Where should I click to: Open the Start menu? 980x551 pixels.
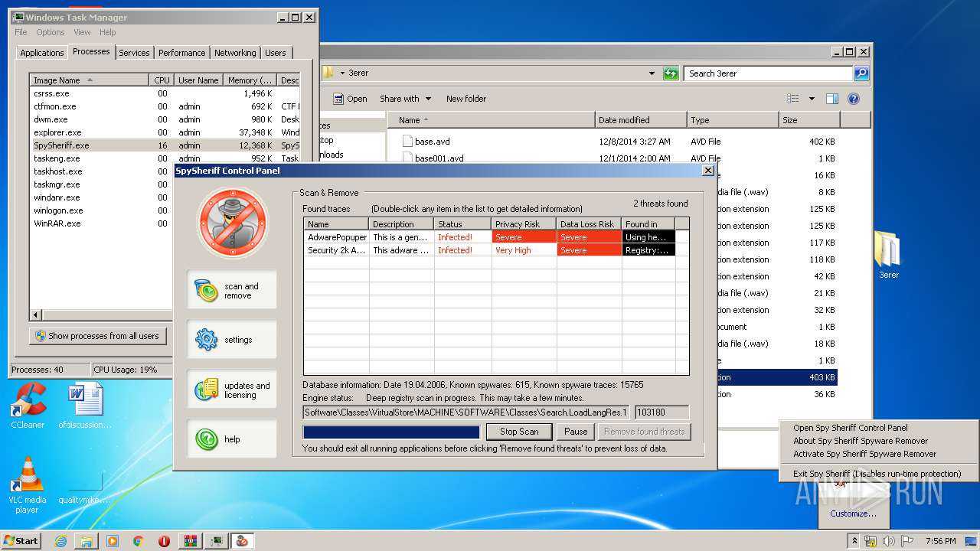[21, 541]
